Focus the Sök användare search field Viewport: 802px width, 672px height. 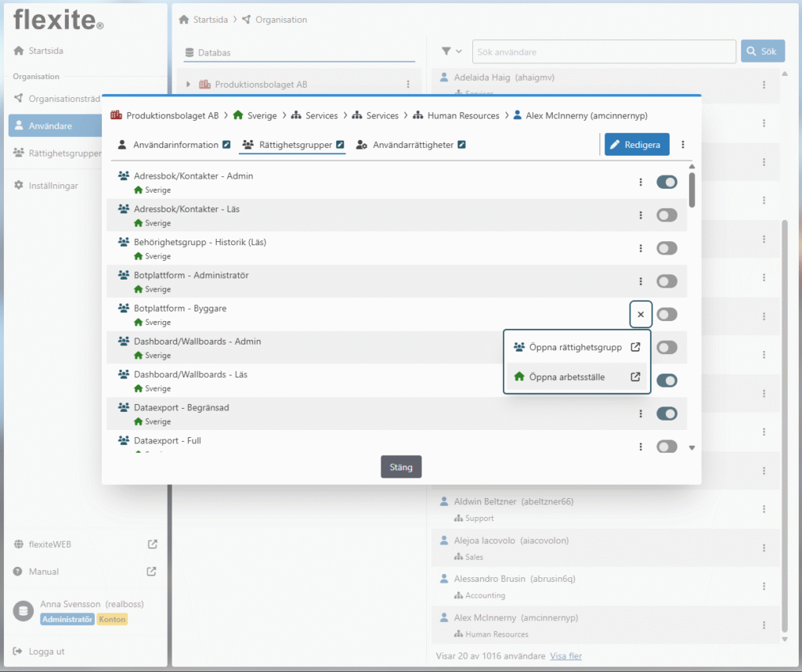click(603, 52)
